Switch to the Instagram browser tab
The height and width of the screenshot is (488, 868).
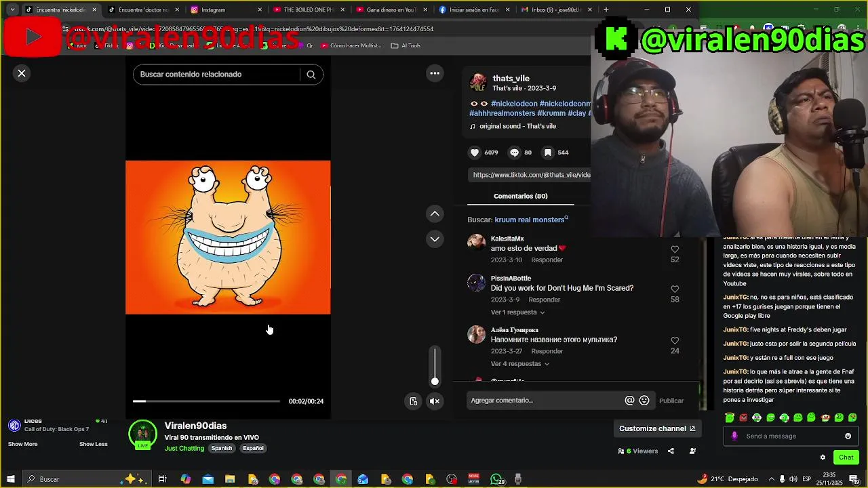(226, 10)
